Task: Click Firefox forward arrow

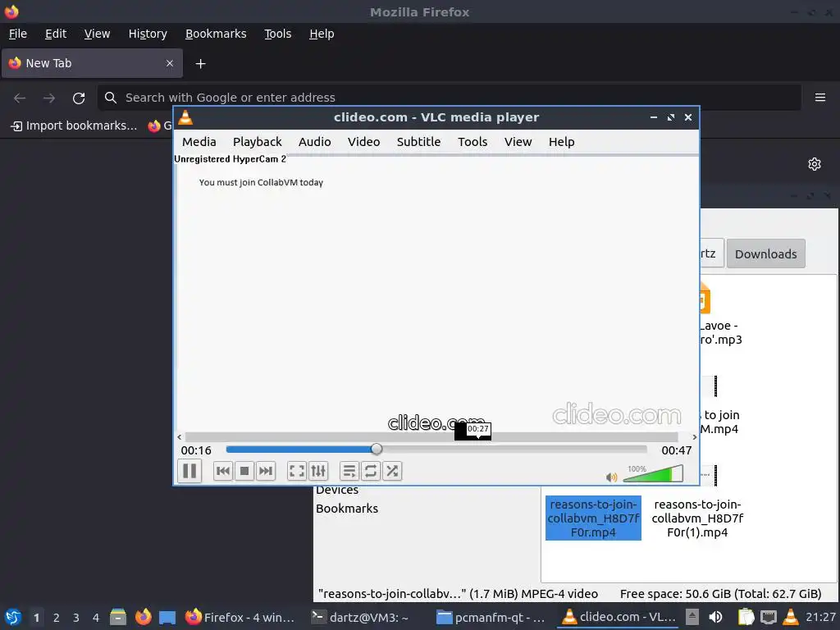Action: point(49,98)
